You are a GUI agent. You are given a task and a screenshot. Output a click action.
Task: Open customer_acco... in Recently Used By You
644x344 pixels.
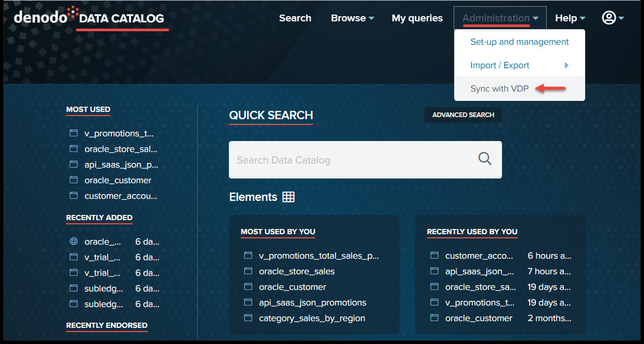479,256
